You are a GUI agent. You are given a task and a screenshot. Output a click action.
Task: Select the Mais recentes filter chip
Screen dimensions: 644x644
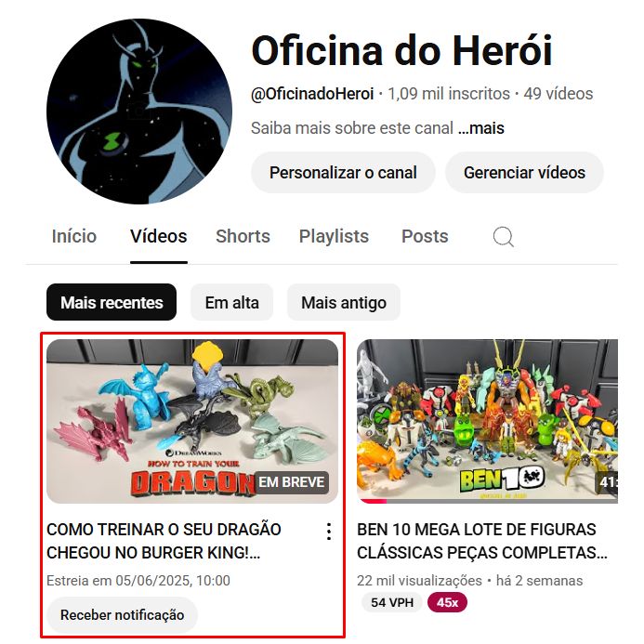coord(112,302)
